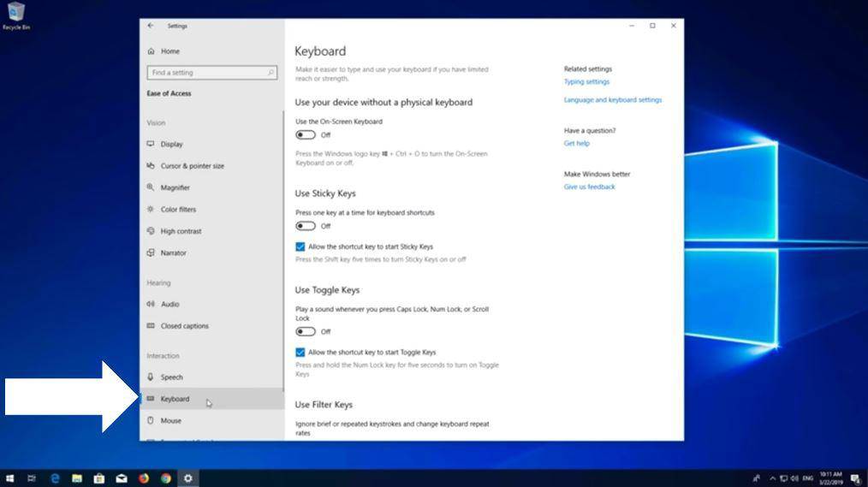
Task: Turn on the On-Screen Keyboard toggle
Action: pyautogui.click(x=306, y=135)
